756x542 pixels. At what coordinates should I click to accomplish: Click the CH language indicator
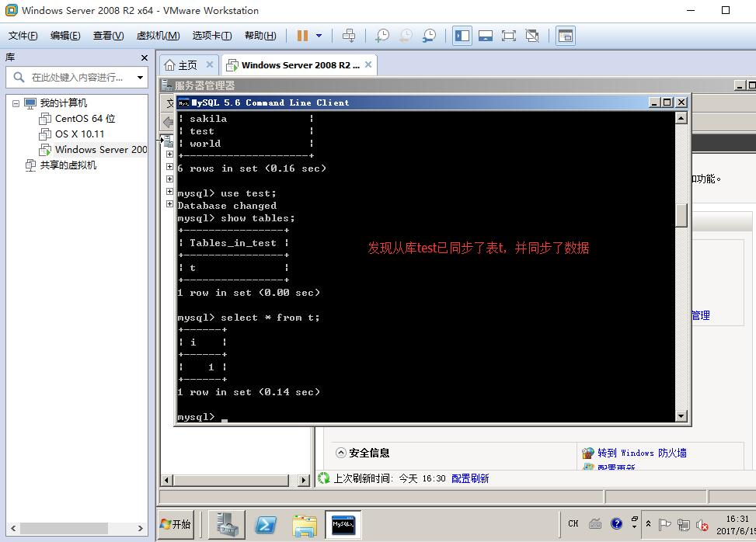[573, 523]
